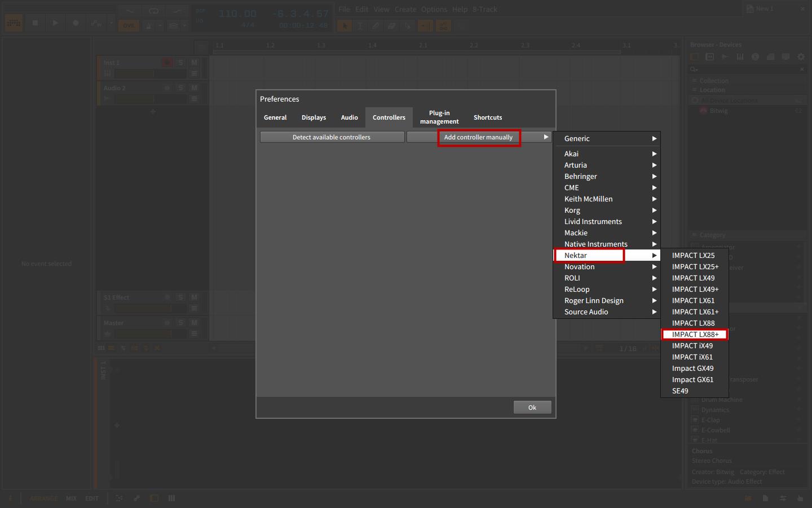Click the global Record button
Image resolution: width=812 pixels, height=508 pixels.
point(76,23)
